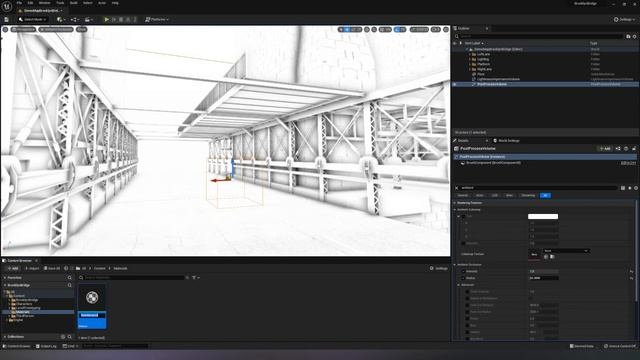Switch to the World Settings tab
640x360 pixels.
click(x=506, y=140)
